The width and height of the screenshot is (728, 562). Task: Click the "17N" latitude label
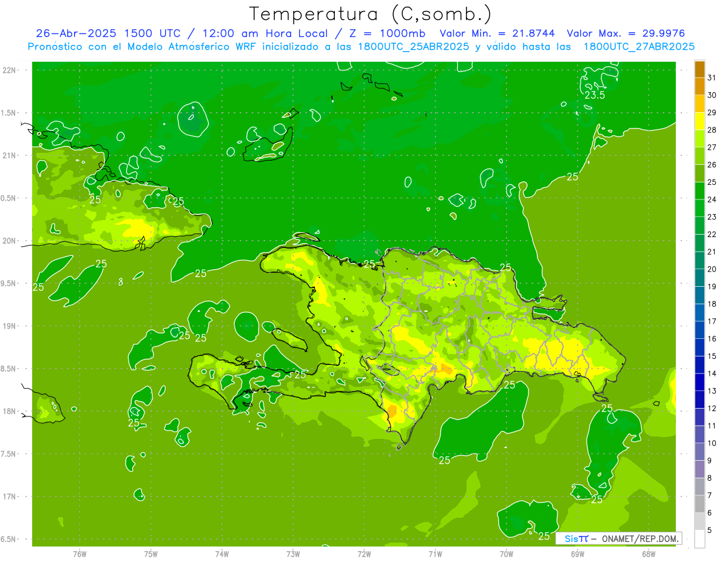point(9,497)
